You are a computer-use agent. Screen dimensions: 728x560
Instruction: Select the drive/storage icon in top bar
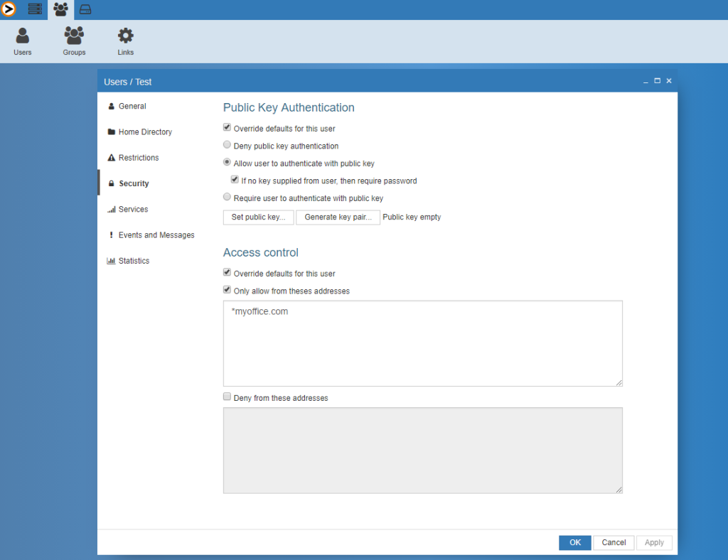coord(85,9)
